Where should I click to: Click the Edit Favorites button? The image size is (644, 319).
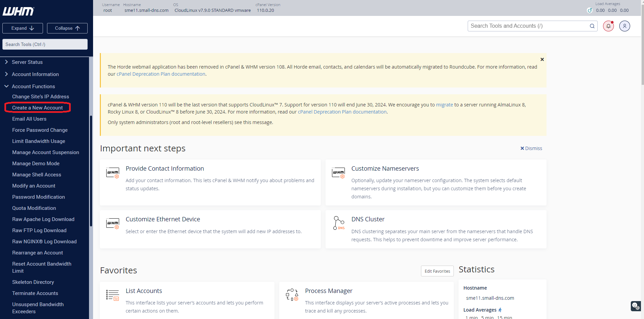coord(437,271)
